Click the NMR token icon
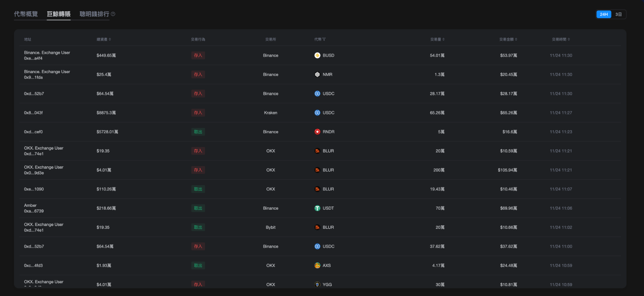This screenshot has width=644, height=296. tap(317, 75)
